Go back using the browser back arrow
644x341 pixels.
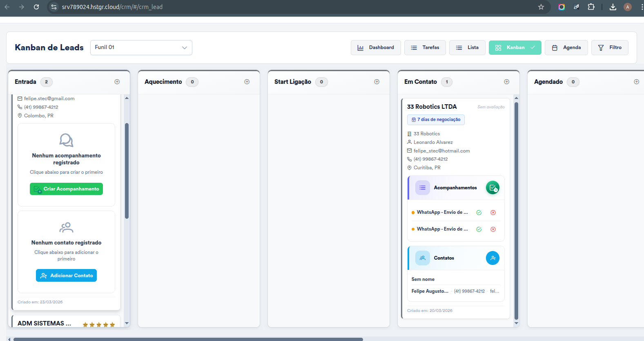click(x=7, y=7)
